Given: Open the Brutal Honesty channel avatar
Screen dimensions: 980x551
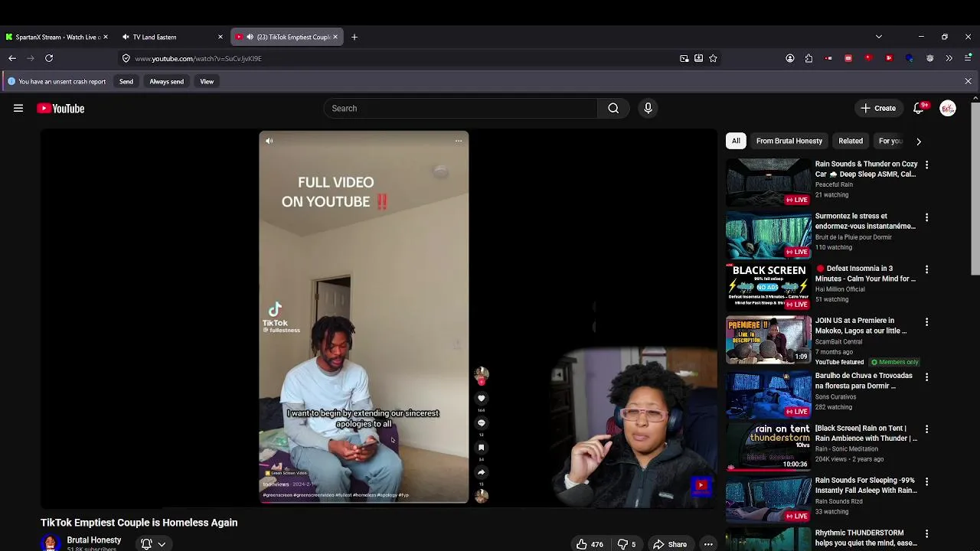Looking at the screenshot, I should click(51, 543).
